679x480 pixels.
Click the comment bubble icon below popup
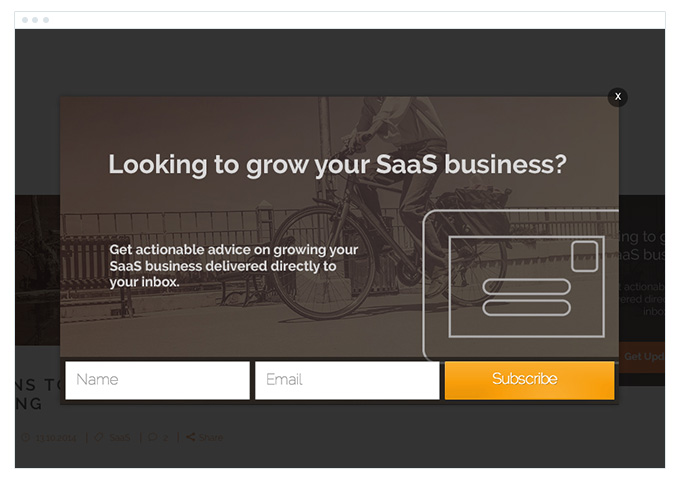[152, 437]
